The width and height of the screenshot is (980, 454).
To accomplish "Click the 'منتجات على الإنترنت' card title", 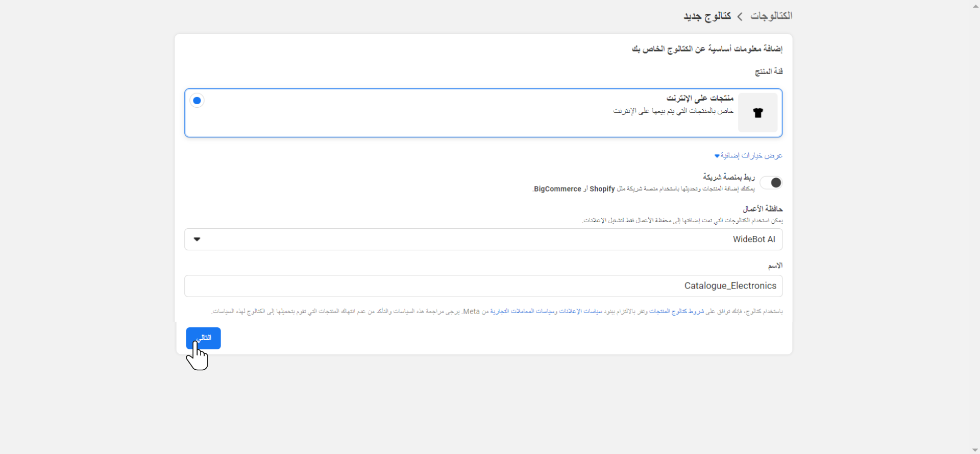I will pyautogui.click(x=700, y=98).
